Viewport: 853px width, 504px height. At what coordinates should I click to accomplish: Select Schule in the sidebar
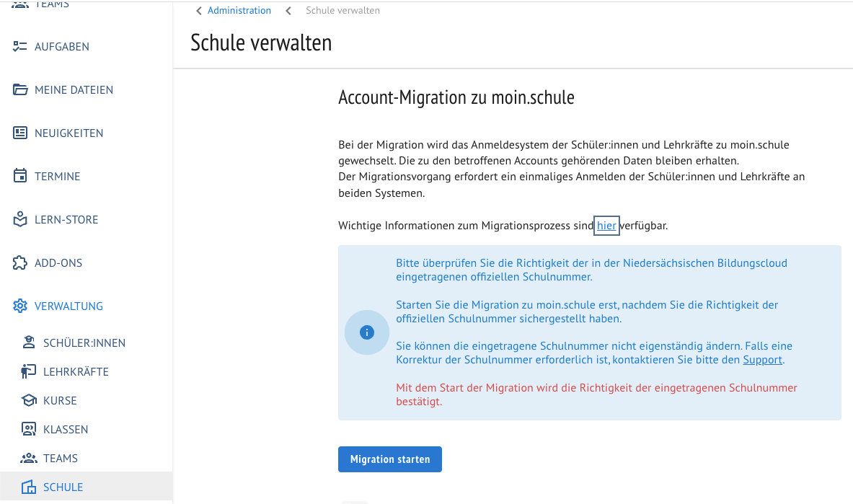coord(63,487)
